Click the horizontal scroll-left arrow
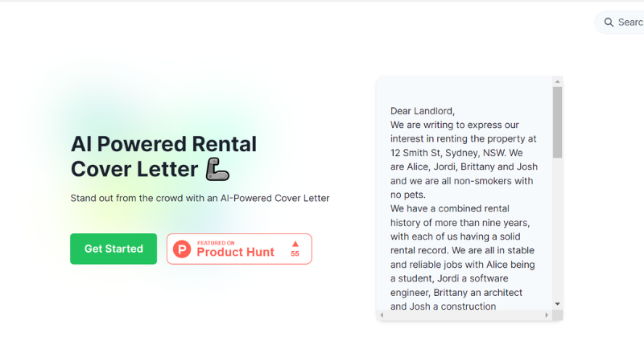 (382, 315)
